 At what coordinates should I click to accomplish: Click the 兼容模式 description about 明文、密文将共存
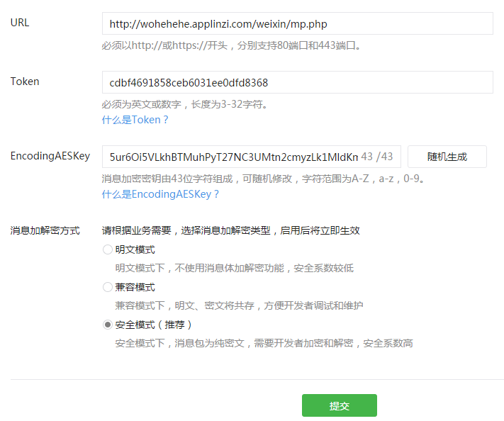point(239,305)
